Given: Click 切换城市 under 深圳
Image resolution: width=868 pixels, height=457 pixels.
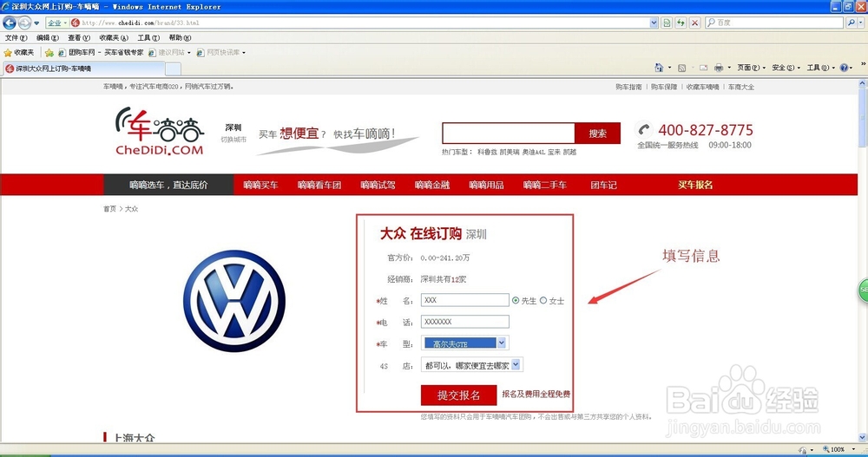Looking at the screenshot, I should 233,140.
